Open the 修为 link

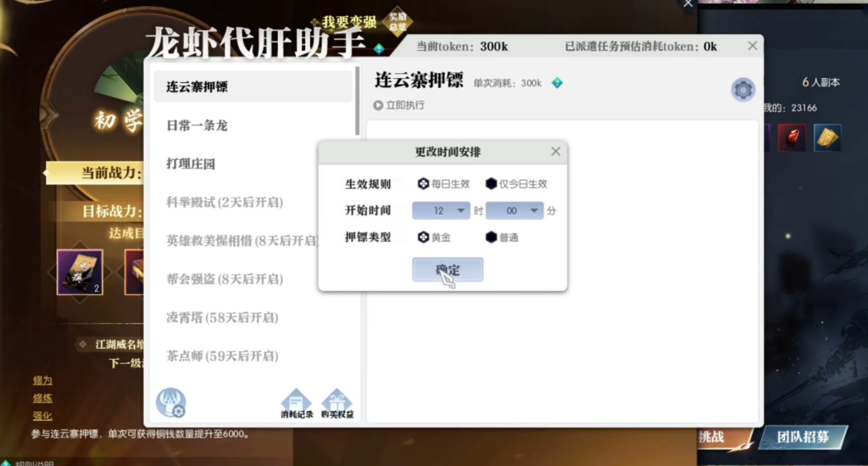(43, 380)
